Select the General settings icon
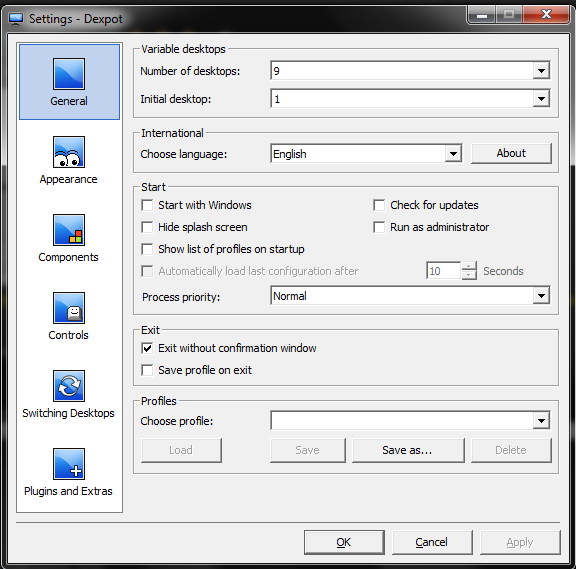The width and height of the screenshot is (576, 569). [x=69, y=74]
